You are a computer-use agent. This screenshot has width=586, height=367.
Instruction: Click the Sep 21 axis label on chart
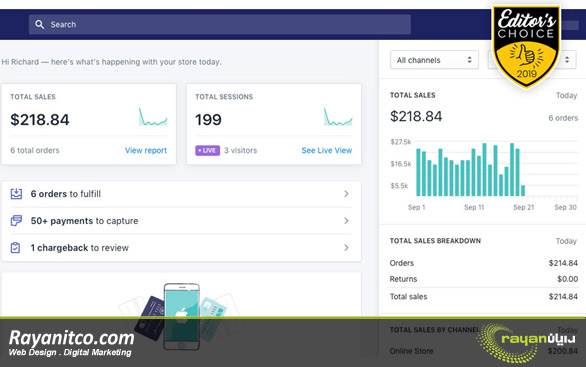coord(524,207)
